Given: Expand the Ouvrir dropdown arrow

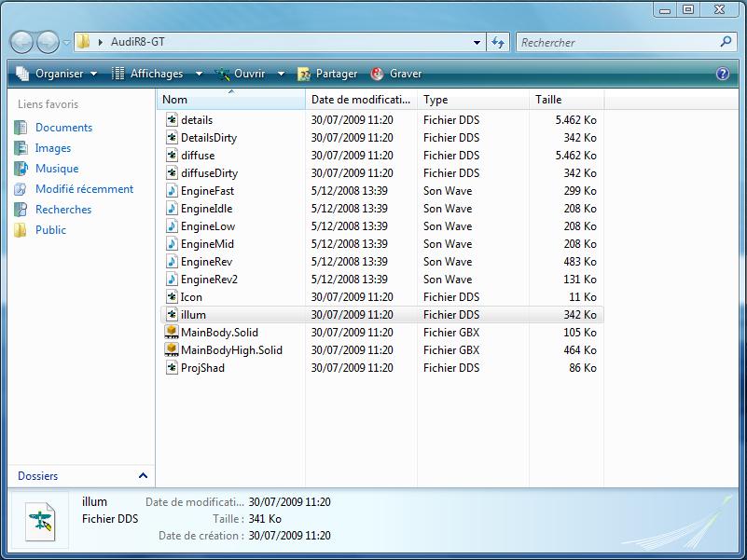Looking at the screenshot, I should pos(281,74).
